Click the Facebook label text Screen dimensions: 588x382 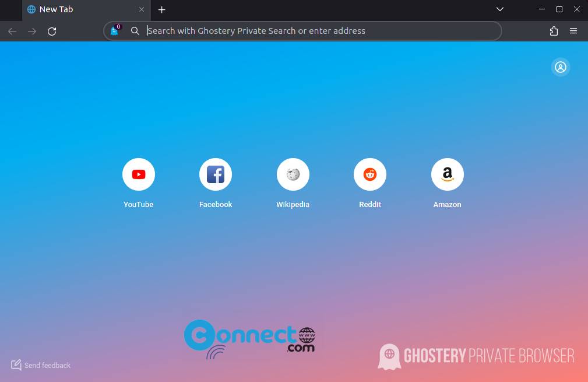point(216,205)
